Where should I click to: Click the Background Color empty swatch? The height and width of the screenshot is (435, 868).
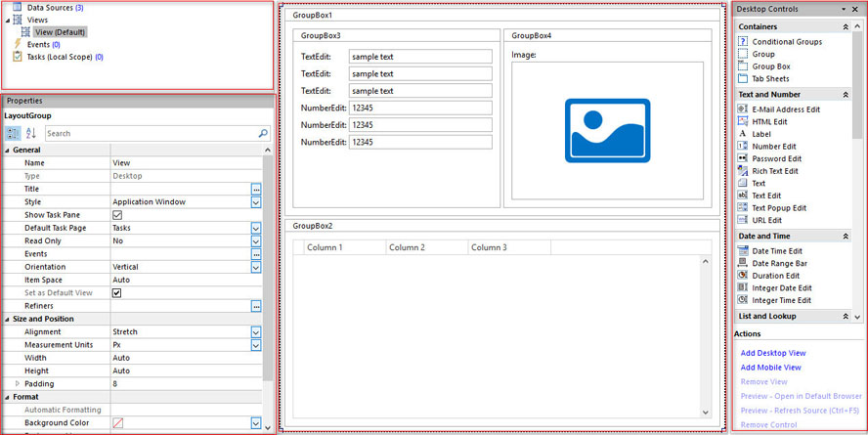click(118, 423)
